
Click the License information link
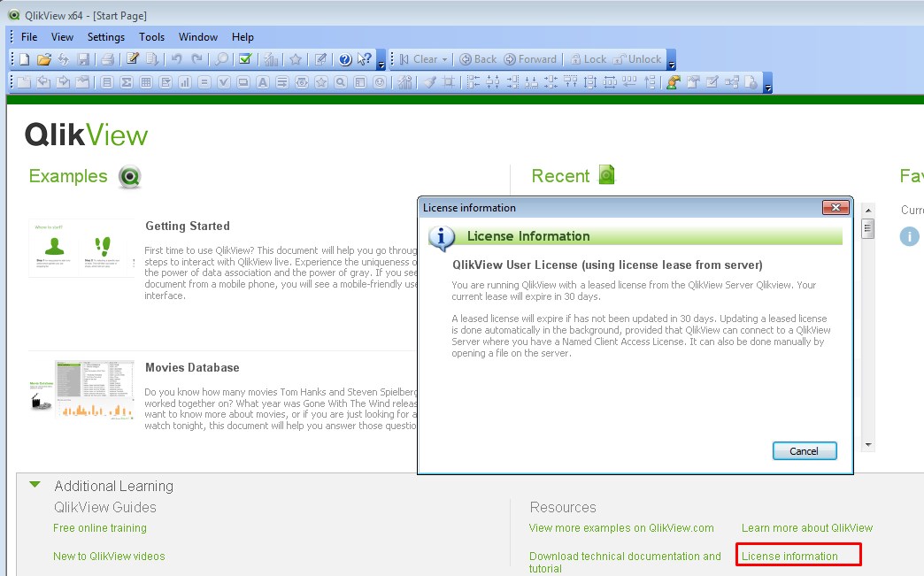point(789,556)
